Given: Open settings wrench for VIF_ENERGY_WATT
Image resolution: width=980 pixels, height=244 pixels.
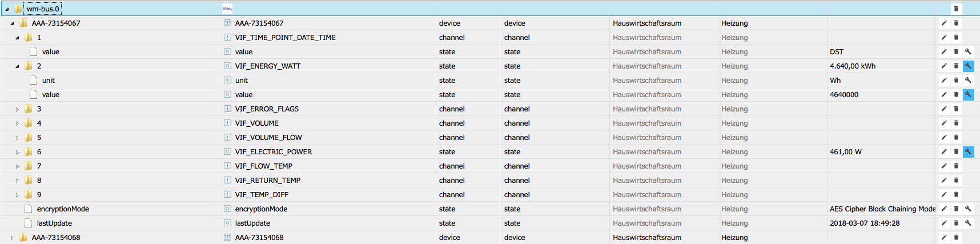Looking at the screenshot, I should [x=968, y=66].
